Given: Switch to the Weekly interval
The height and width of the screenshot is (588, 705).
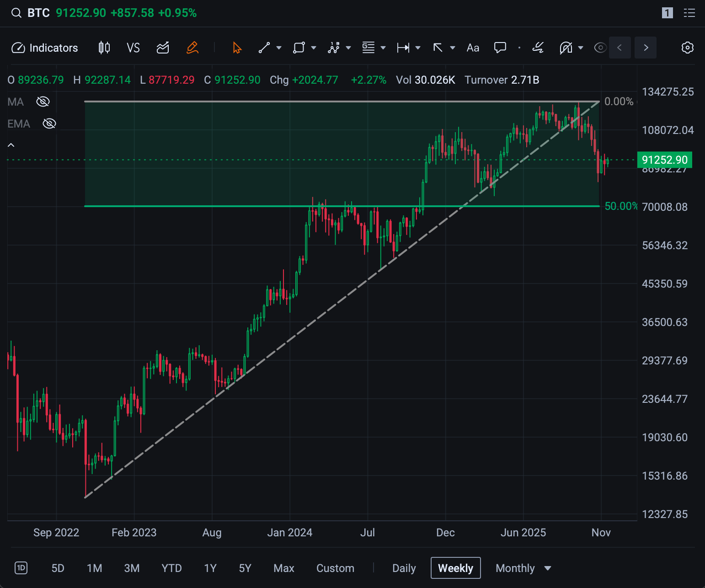Looking at the screenshot, I should coord(455,568).
